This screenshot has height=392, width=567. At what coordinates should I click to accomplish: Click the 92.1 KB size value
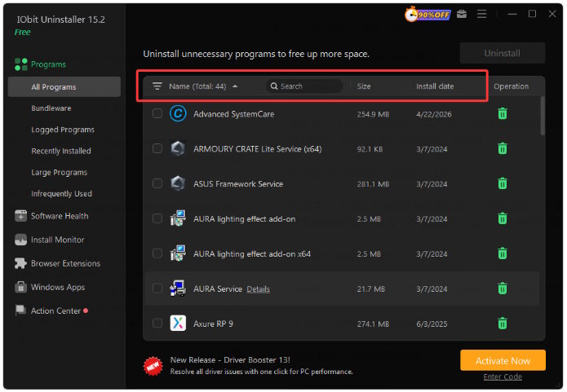click(x=370, y=149)
